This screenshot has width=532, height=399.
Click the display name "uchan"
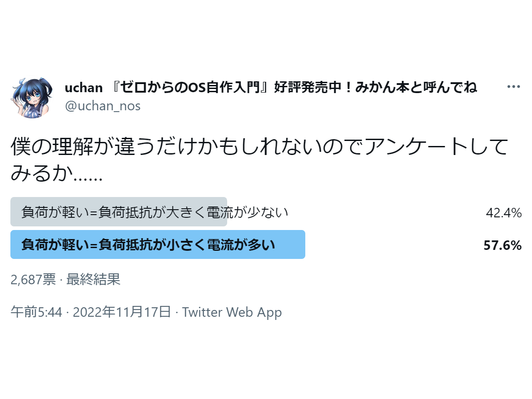point(84,87)
